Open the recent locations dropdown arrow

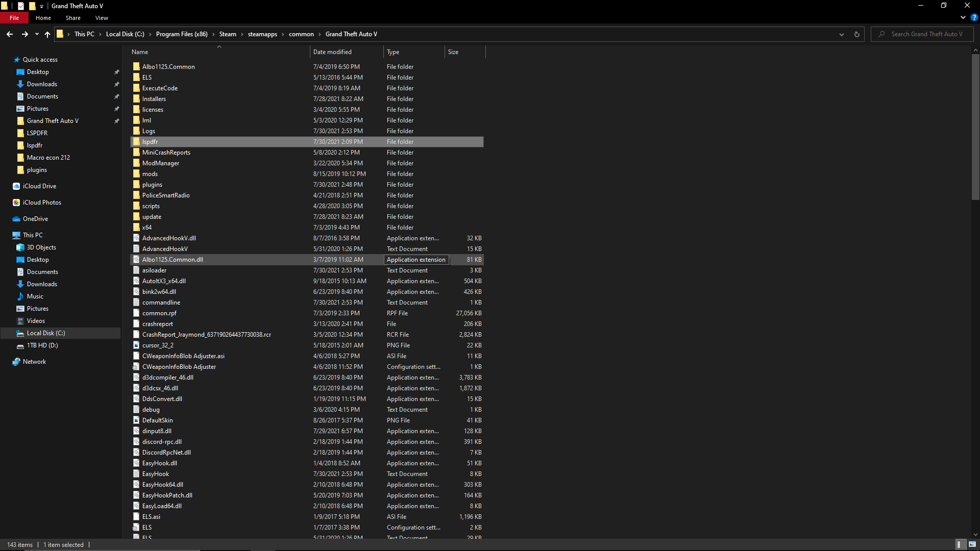pos(37,34)
